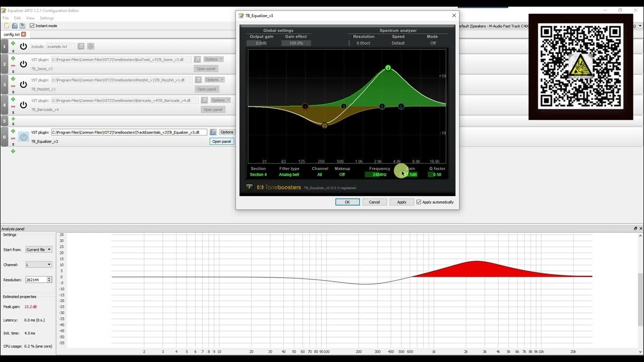Expand row 2 double-chevron arrow

(x=13, y=71)
